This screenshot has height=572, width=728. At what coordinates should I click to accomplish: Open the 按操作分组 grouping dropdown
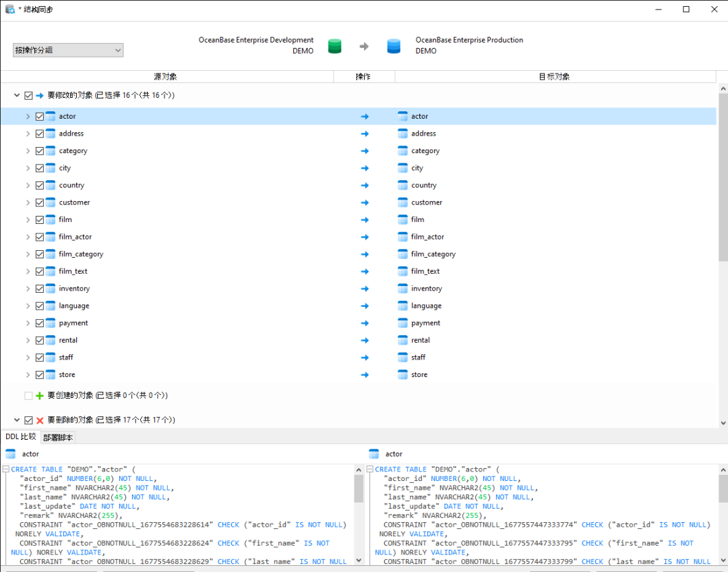point(68,50)
